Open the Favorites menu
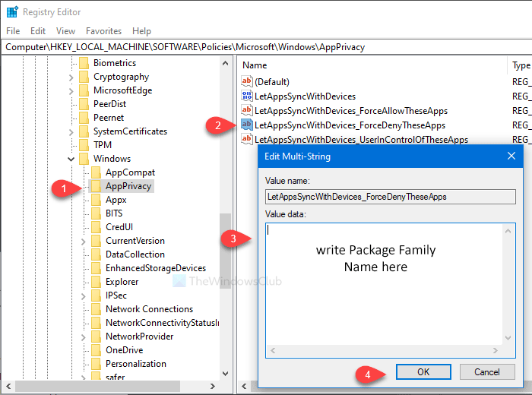 (x=103, y=31)
